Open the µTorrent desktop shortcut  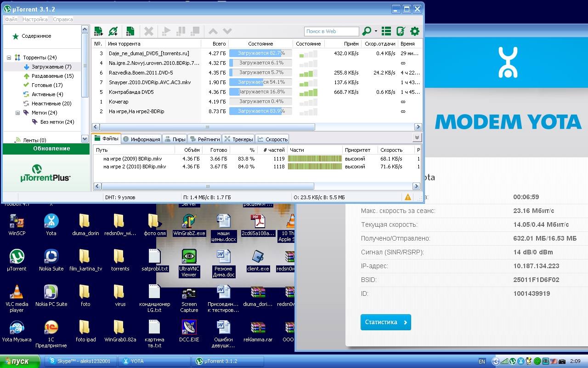click(x=17, y=260)
